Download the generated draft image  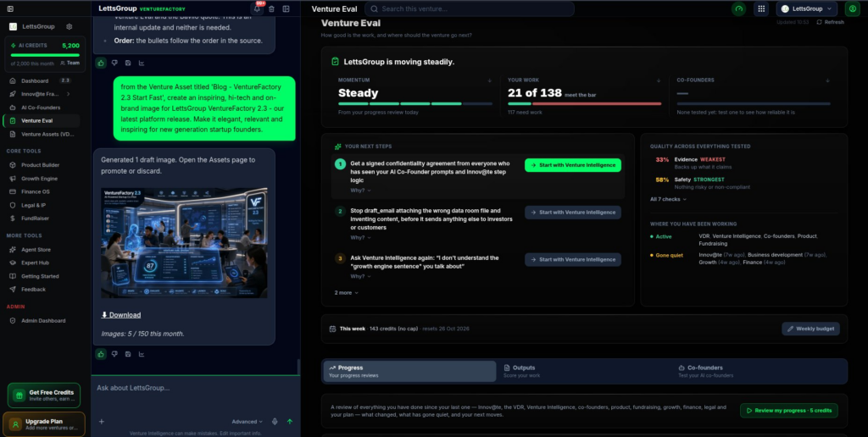coord(120,315)
